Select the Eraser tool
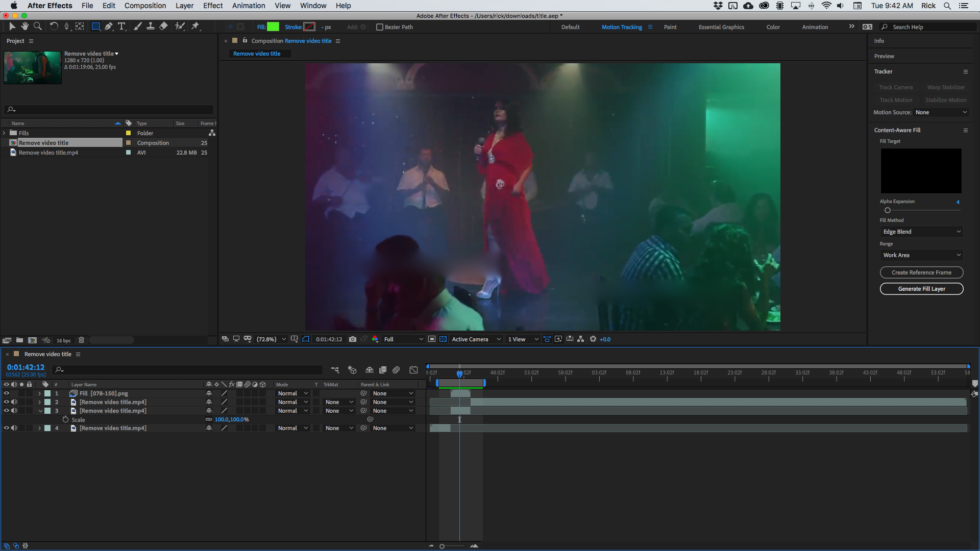The image size is (980, 551). (163, 26)
